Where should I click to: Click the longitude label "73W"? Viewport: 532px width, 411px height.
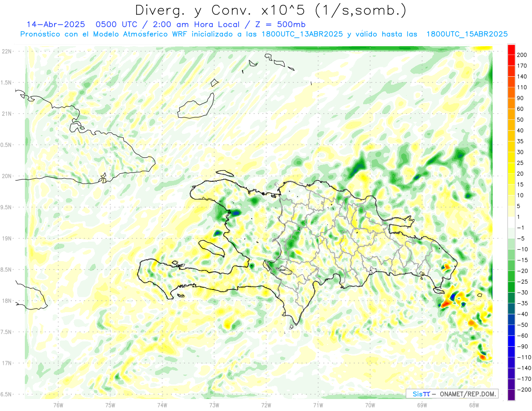214,405
